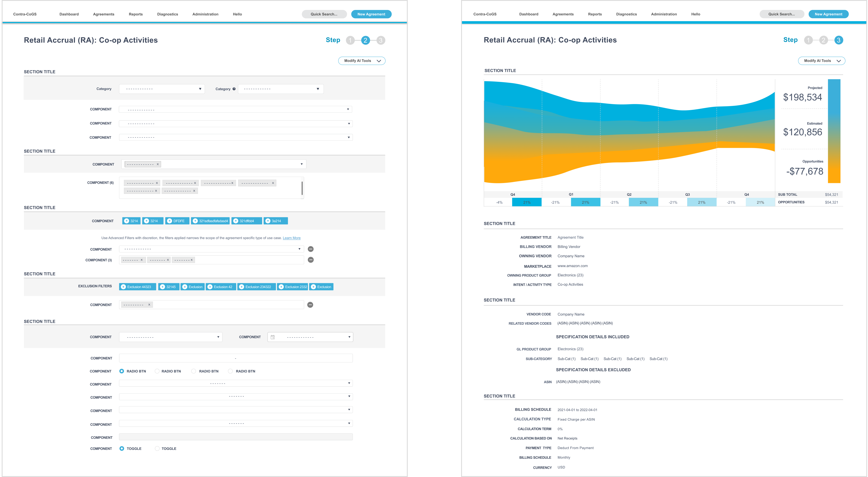Select the unselected TOGGLE option
Image resolution: width=868 pixels, height=477 pixels.
157,449
